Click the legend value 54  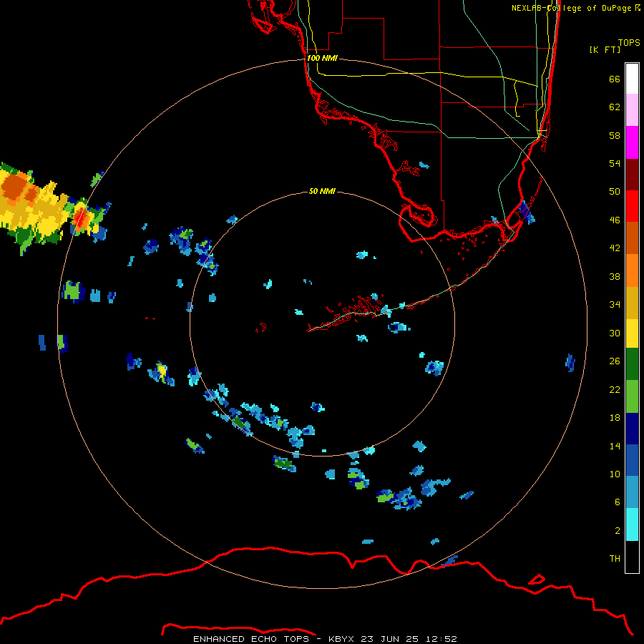point(615,163)
